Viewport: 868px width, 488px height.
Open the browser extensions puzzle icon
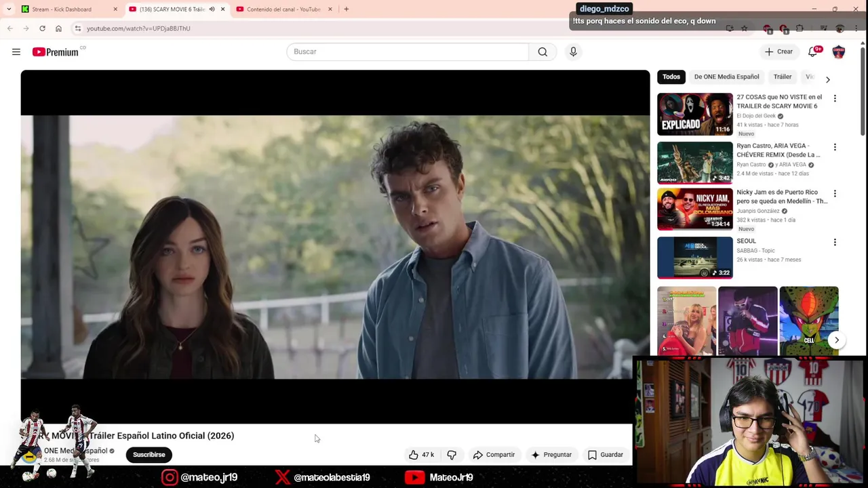(x=800, y=28)
